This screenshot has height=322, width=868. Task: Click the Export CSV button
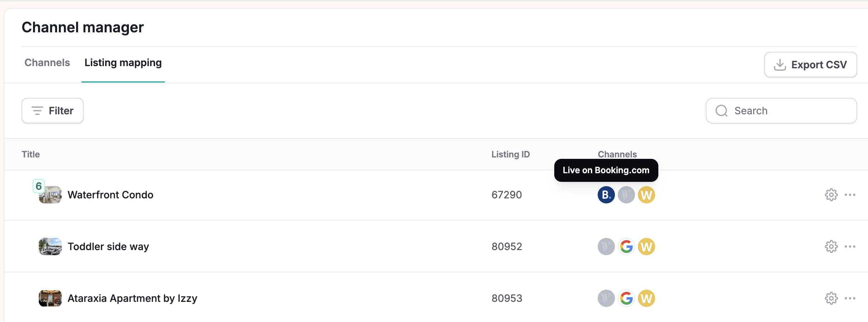(x=811, y=65)
